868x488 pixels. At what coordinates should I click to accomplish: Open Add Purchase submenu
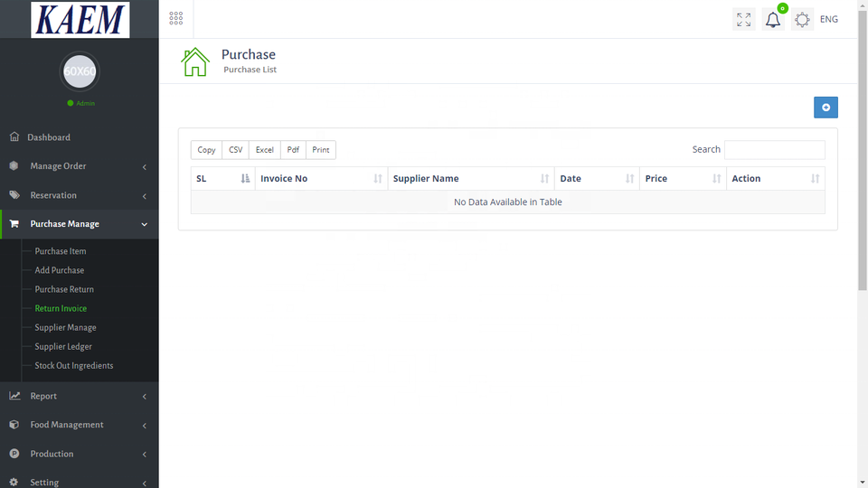[60, 270]
